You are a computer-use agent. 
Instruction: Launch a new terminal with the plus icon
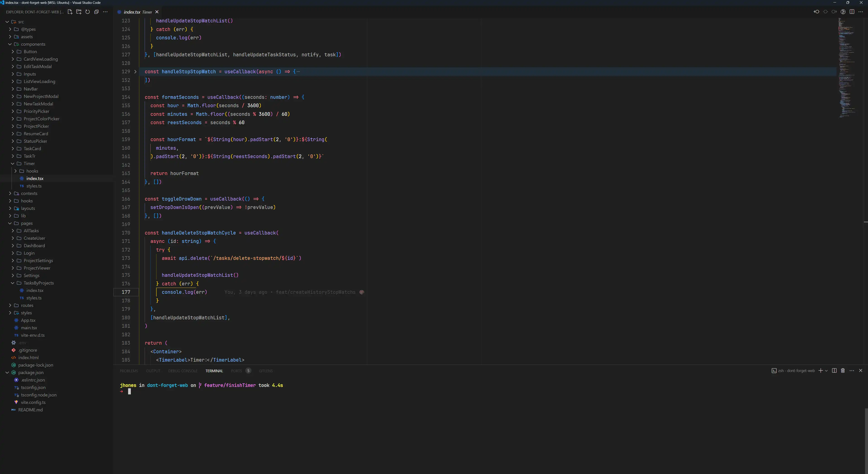820,371
